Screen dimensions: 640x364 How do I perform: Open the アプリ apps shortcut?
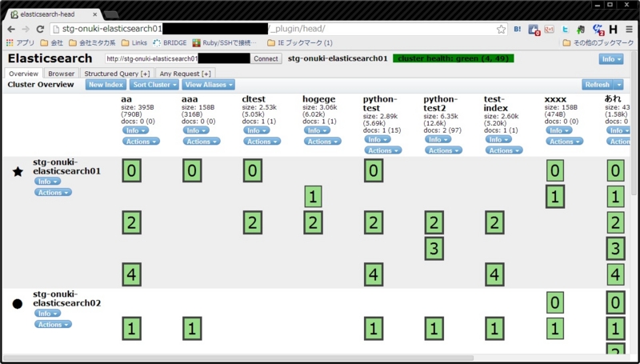tap(21, 42)
